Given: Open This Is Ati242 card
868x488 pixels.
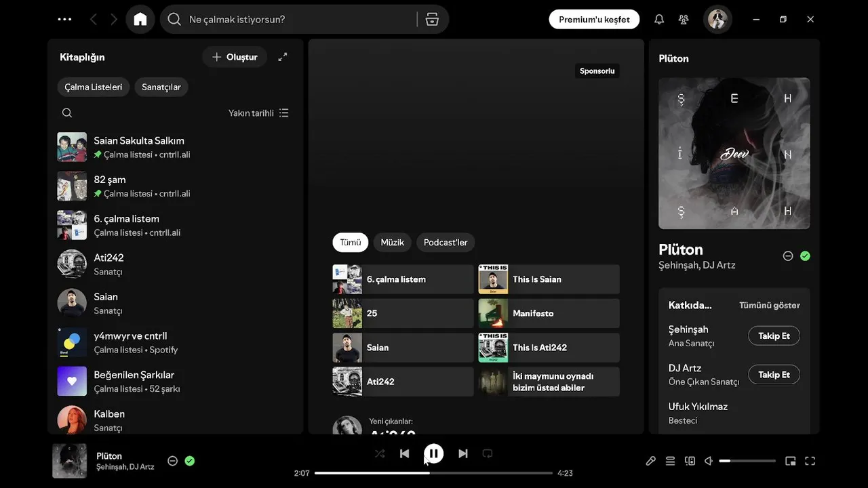Looking at the screenshot, I should pyautogui.click(x=549, y=348).
